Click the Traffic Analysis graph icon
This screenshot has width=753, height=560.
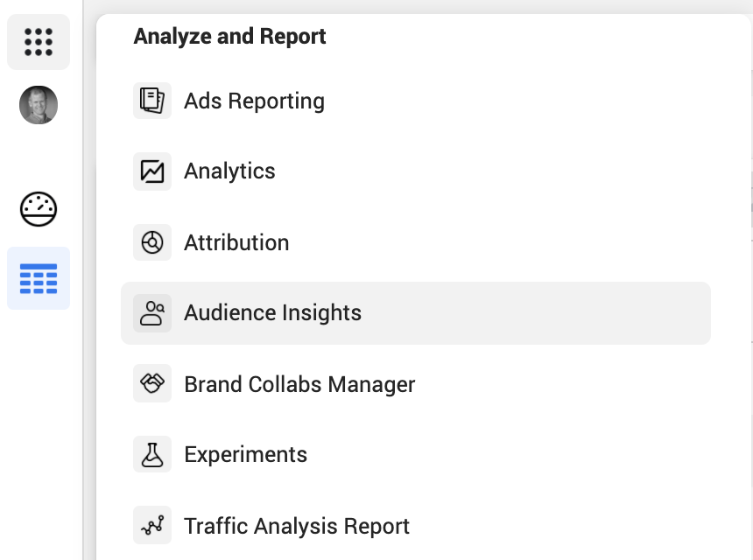pyautogui.click(x=152, y=526)
